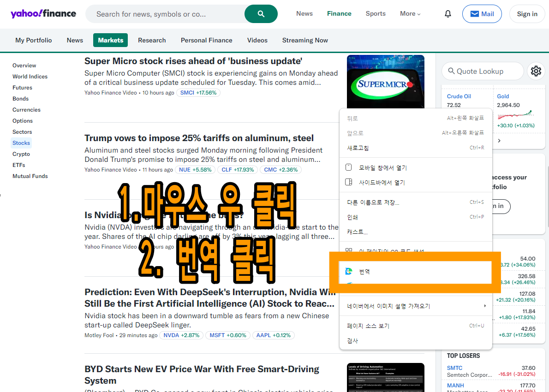Select Bonds in sidebar
This screenshot has width=549, height=392.
20,99
